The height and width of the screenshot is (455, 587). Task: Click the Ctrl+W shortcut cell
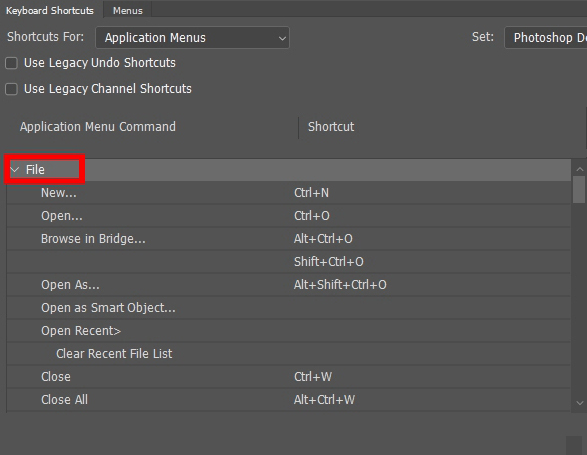[x=313, y=377]
